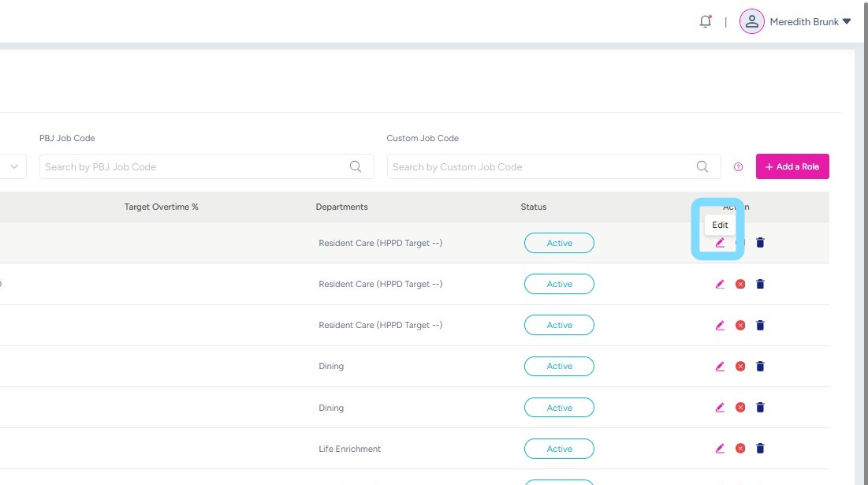Edit the first Dining role

[720, 366]
